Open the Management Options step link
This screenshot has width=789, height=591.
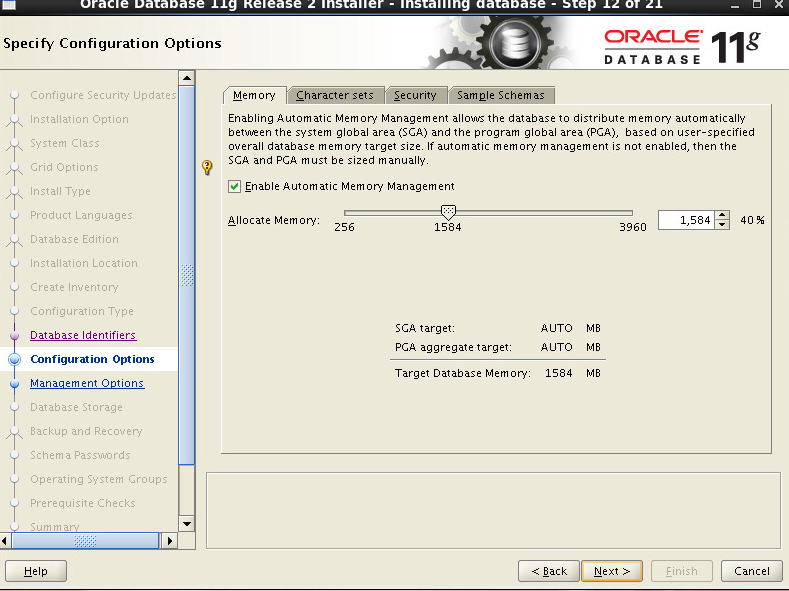click(87, 383)
